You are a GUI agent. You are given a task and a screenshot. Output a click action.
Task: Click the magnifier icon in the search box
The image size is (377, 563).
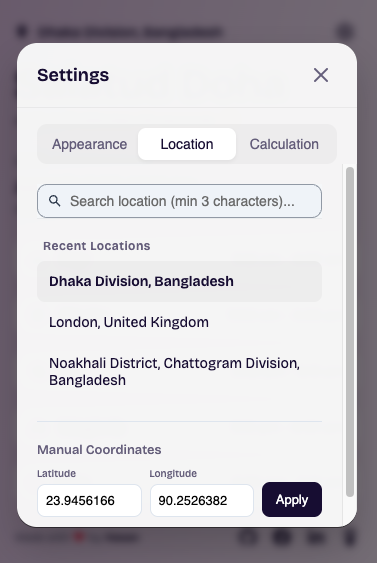[55, 201]
